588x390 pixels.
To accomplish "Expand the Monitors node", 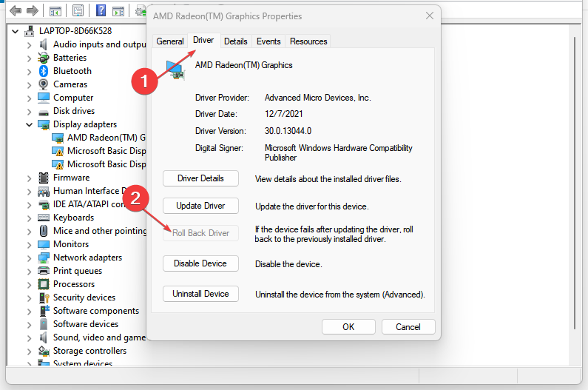I will pyautogui.click(x=30, y=245).
